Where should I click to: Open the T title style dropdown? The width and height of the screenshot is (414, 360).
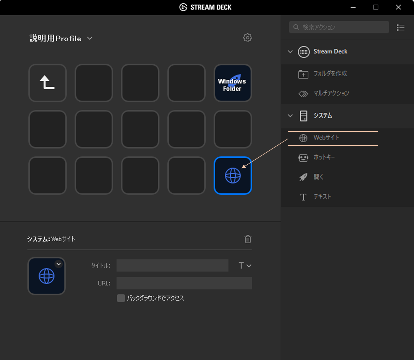pyautogui.click(x=245, y=266)
